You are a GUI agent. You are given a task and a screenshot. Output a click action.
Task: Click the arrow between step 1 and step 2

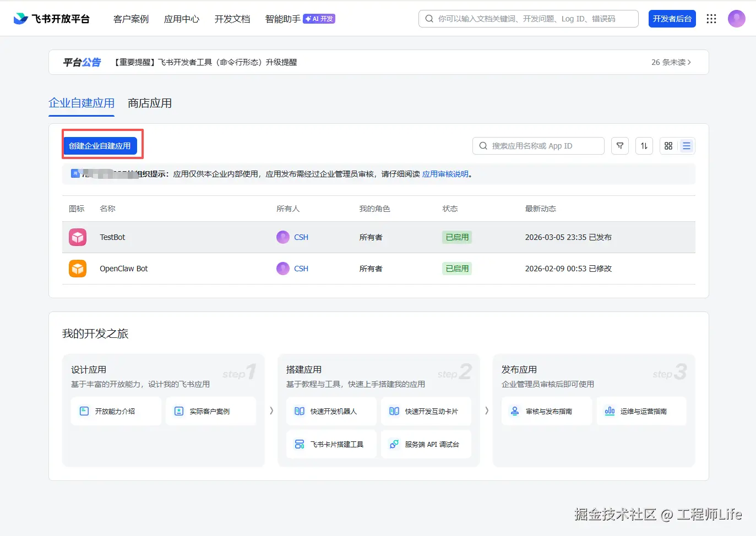[x=271, y=411]
